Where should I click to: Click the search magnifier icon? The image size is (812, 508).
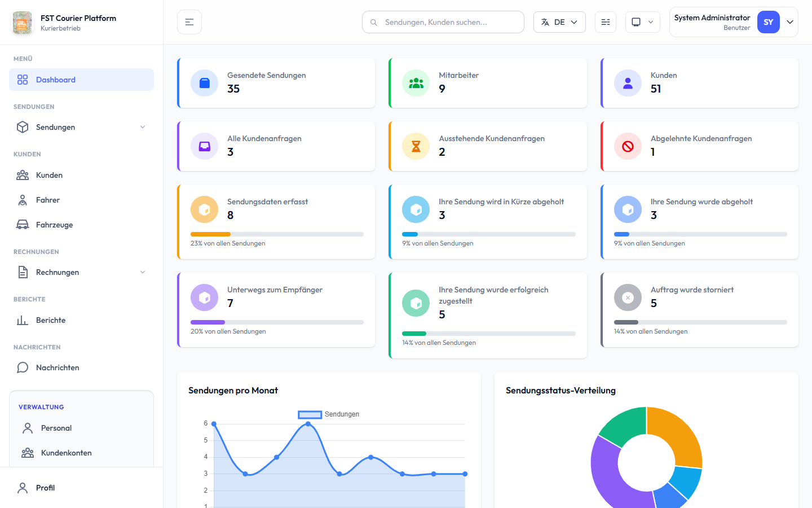(374, 23)
